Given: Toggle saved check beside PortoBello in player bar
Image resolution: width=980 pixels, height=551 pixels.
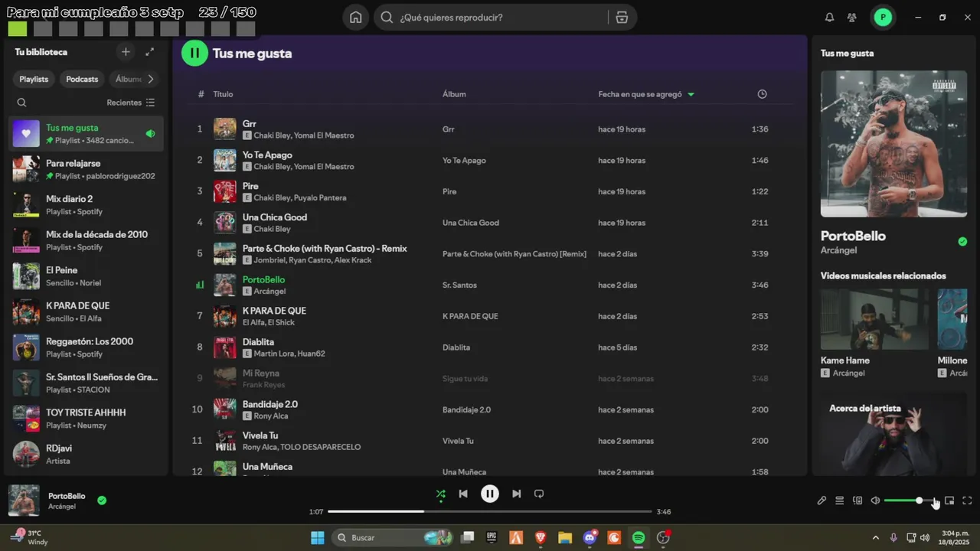Looking at the screenshot, I should pos(102,500).
